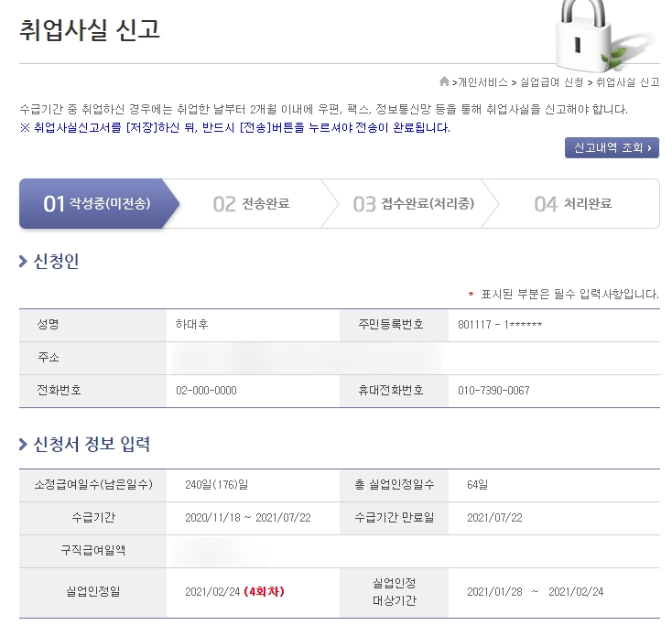The height and width of the screenshot is (625, 672).
Task: Click the home icon in breadcrumb
Action: 444,81
